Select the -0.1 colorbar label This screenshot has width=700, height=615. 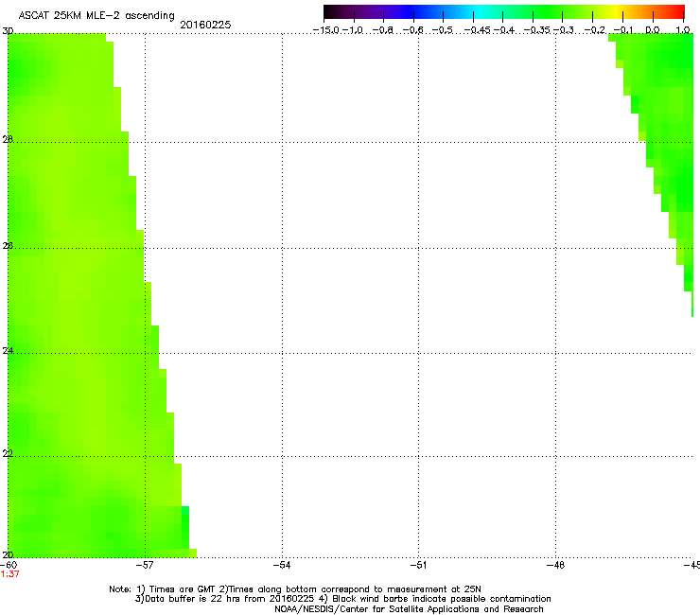click(x=623, y=30)
